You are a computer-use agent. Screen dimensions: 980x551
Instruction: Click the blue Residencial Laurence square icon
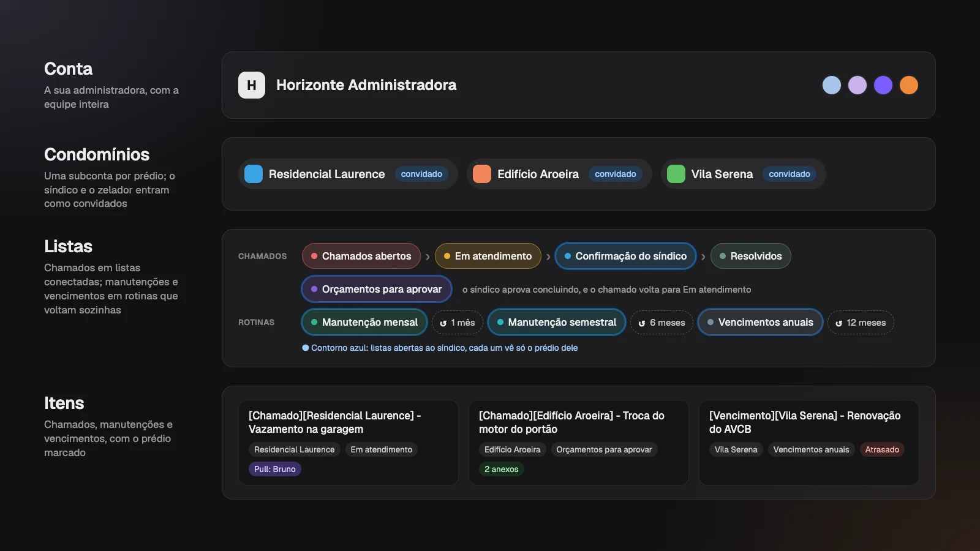(x=254, y=174)
